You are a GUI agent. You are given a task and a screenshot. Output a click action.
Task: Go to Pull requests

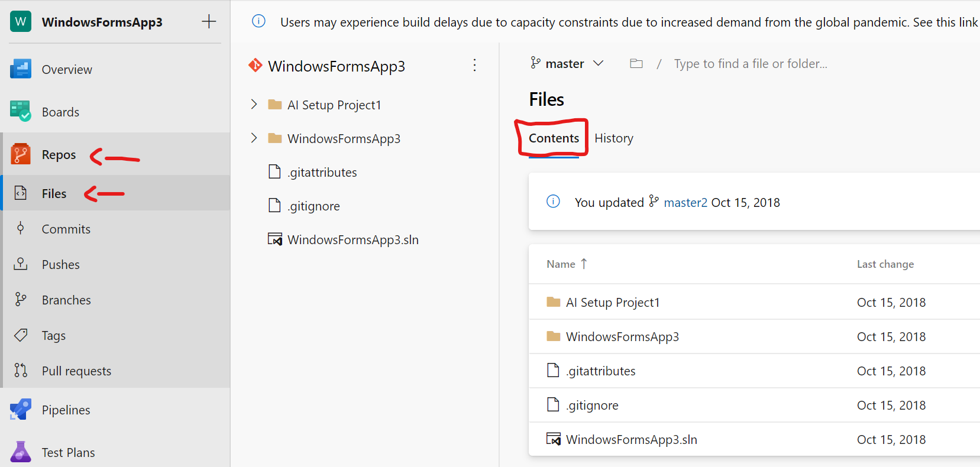coord(76,371)
